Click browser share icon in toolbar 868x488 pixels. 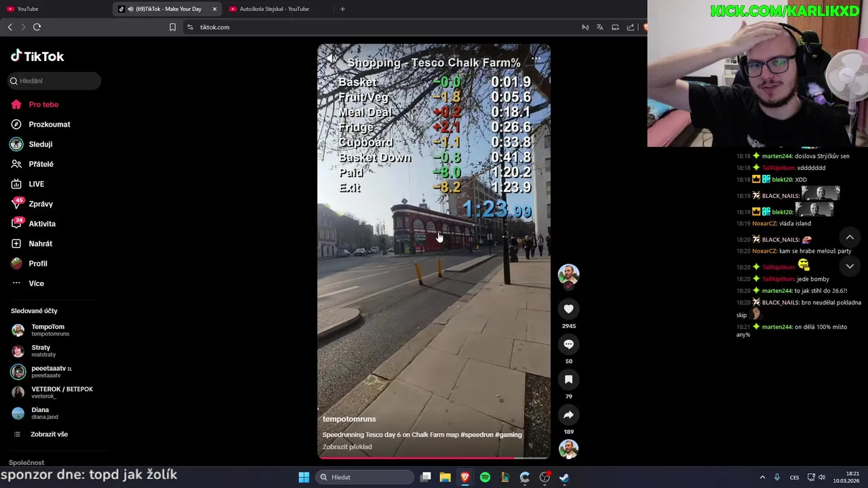[x=631, y=27]
